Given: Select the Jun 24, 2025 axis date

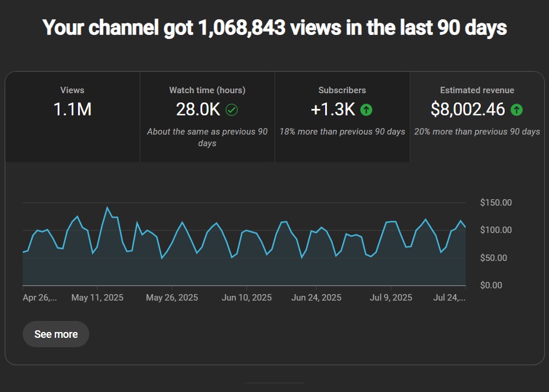Looking at the screenshot, I should click(316, 298).
